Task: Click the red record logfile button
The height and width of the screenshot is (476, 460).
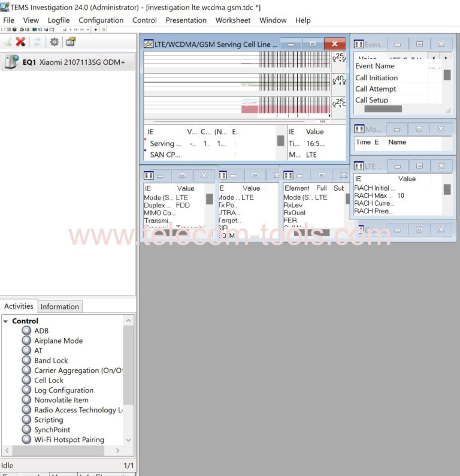Action: pos(95,29)
